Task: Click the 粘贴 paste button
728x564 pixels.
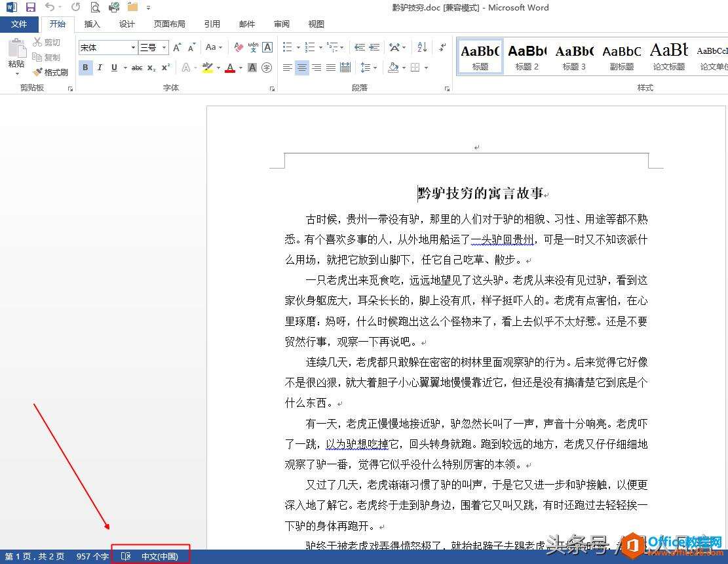Action: [x=16, y=56]
